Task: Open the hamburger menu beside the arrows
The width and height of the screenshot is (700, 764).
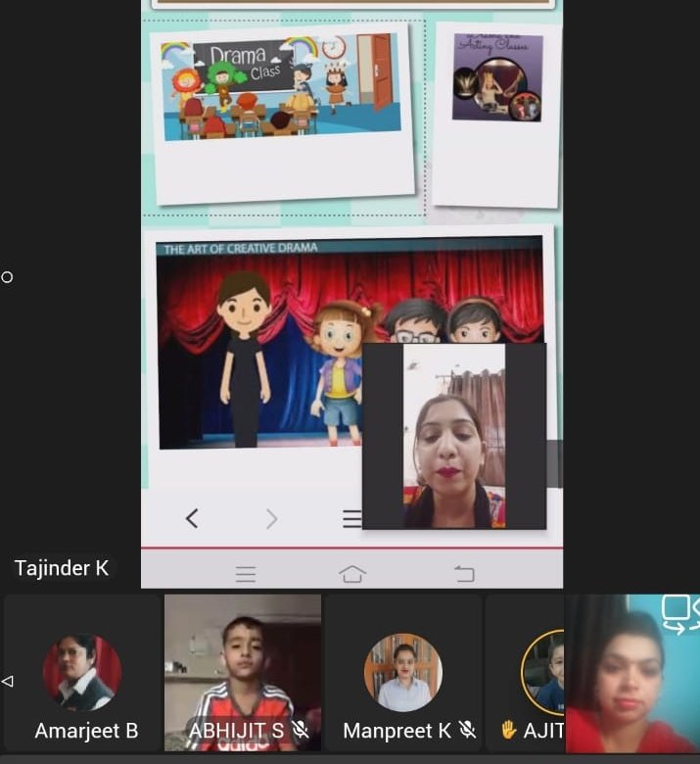Action: coord(352,519)
